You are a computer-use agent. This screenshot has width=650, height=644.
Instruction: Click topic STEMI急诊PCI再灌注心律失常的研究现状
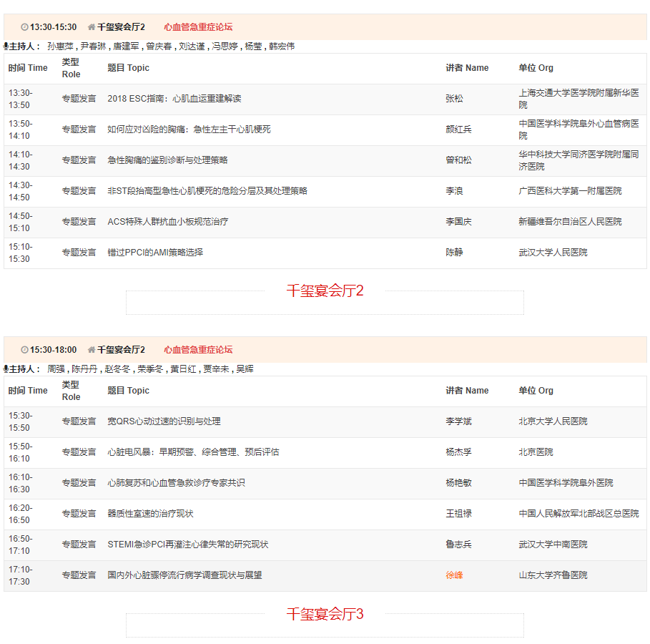(x=188, y=545)
